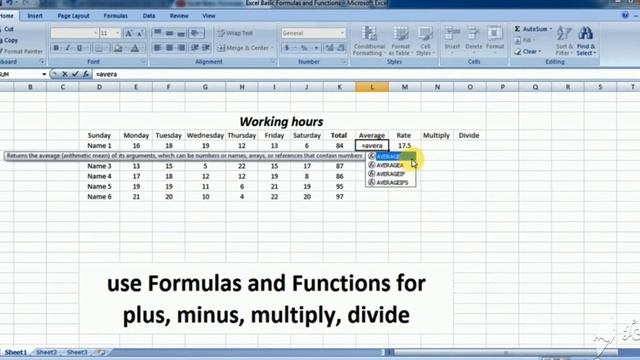640x360 pixels.
Task: Open the Sheet3 worksheet tab
Action: 77,352
